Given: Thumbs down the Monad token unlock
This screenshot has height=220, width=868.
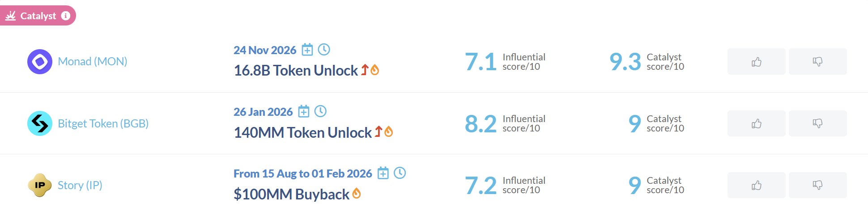Looking at the screenshot, I should tap(817, 62).
